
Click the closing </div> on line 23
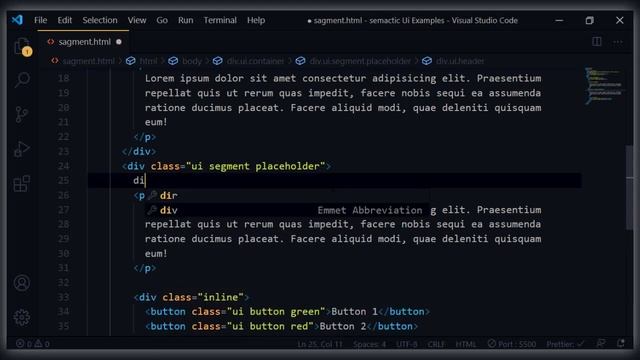(139, 151)
